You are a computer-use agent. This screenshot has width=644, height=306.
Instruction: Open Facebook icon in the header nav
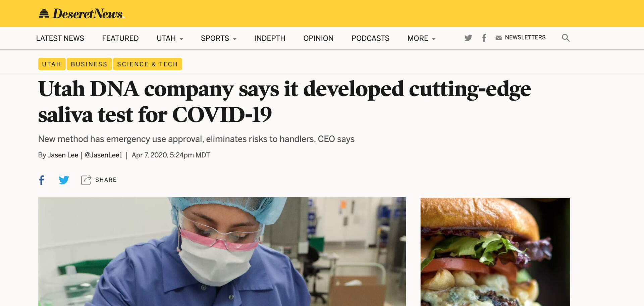tap(484, 38)
